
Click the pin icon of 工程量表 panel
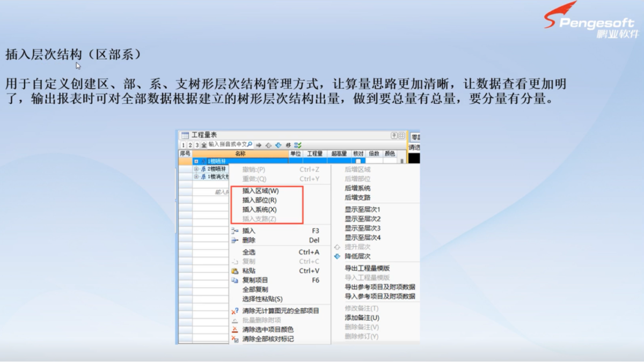pyautogui.click(x=394, y=136)
